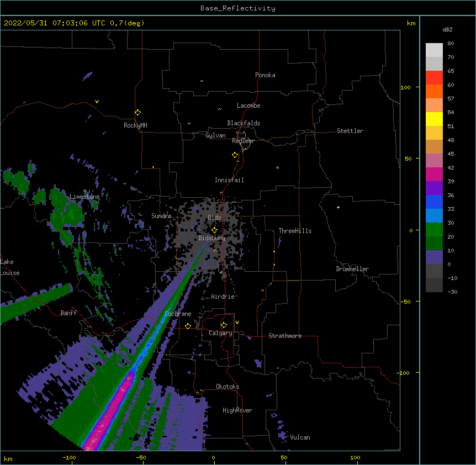Screen dimensions: 476x465
Task: Click the Ponoka city label
Action: click(x=265, y=75)
